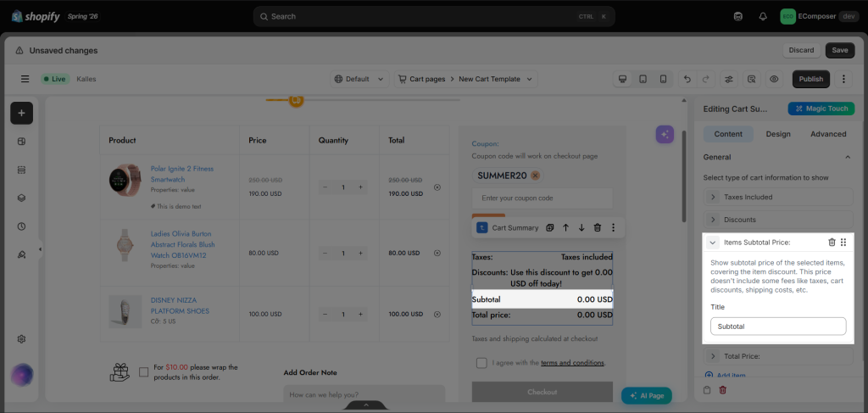Collapse the Items Subtotal Price item
The image size is (868, 413).
click(x=713, y=242)
